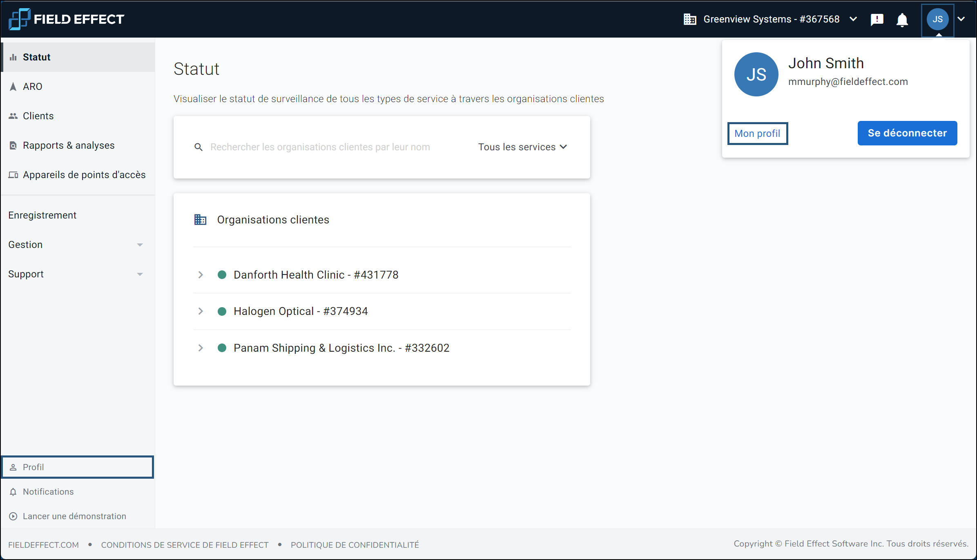The height and width of the screenshot is (560, 977).
Task: Click Halogen Optical green status dot
Action: (222, 311)
